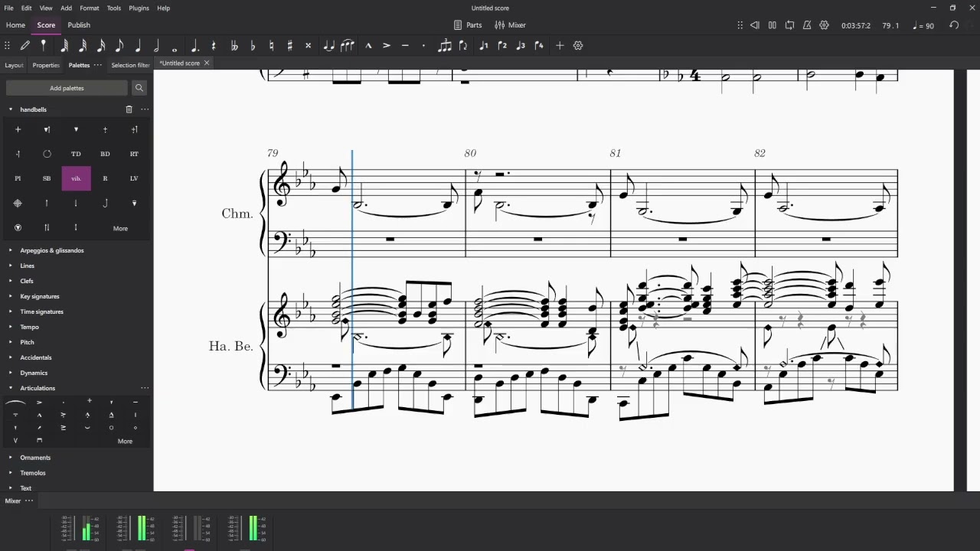This screenshot has height=551, width=980.
Task: Add staccato dot from toolbar
Action: pos(423,46)
